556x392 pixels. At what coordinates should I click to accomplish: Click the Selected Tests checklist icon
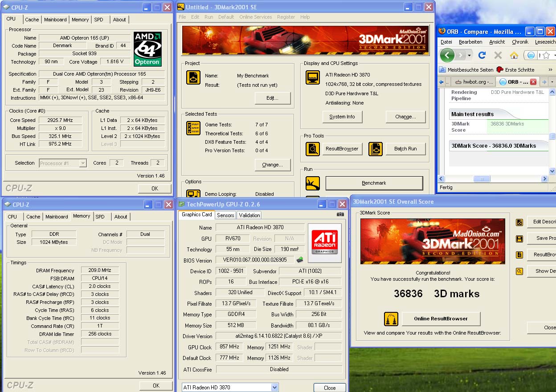193,128
